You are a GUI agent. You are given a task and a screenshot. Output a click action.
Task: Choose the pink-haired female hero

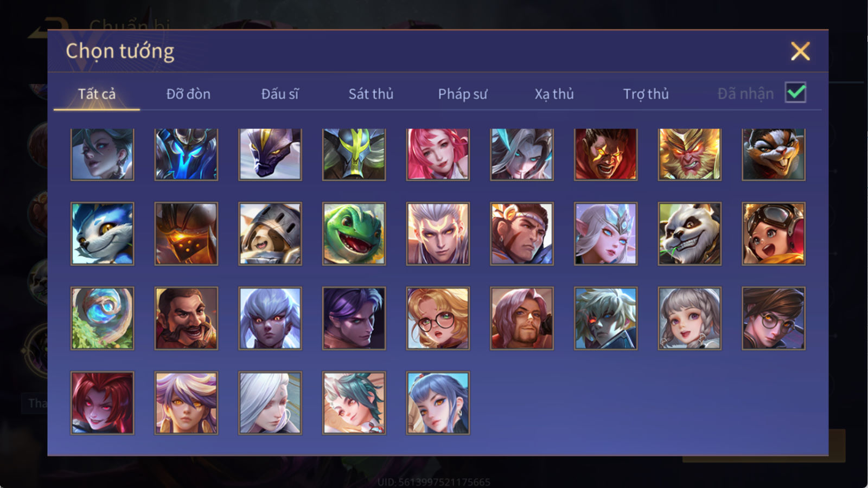(x=438, y=154)
